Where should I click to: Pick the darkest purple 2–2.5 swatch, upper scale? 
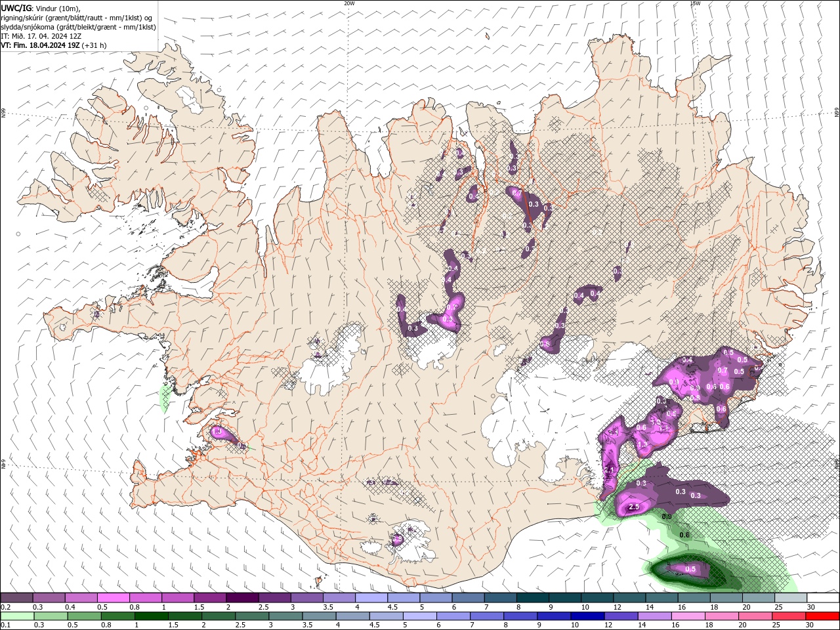[242, 598]
